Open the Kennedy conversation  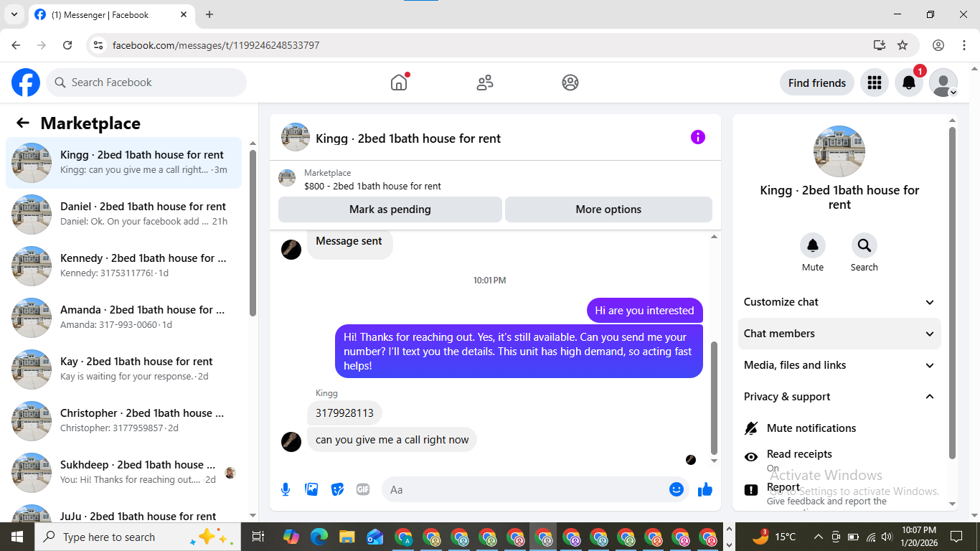coord(123,266)
